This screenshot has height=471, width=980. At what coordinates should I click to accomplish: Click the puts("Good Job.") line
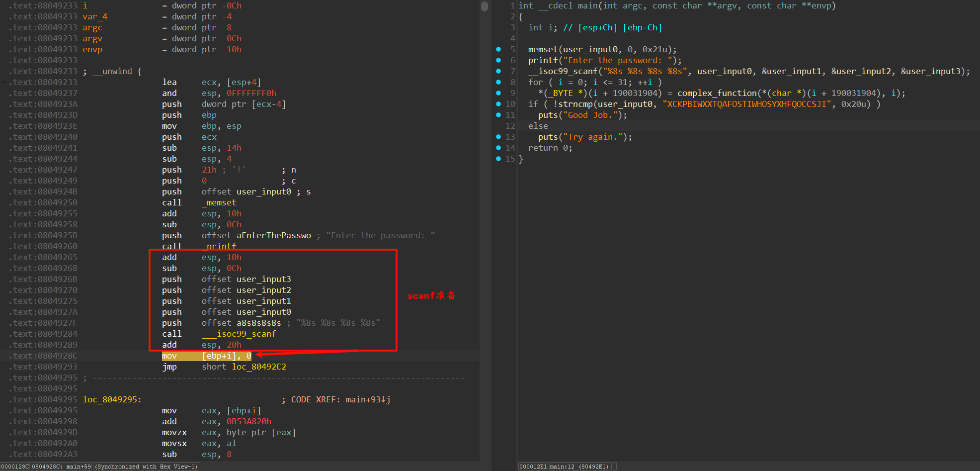click(x=582, y=115)
